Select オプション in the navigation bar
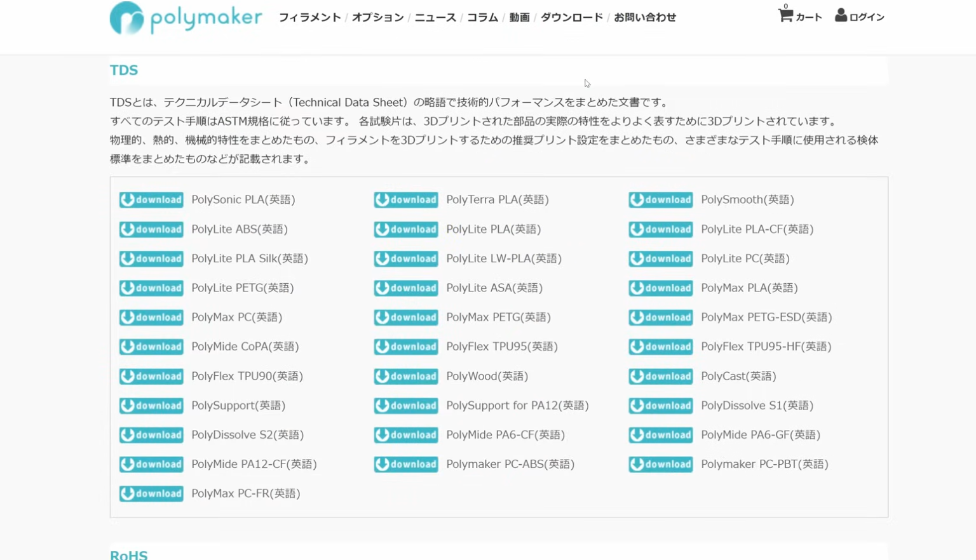This screenshot has height=560, width=976. [x=377, y=18]
